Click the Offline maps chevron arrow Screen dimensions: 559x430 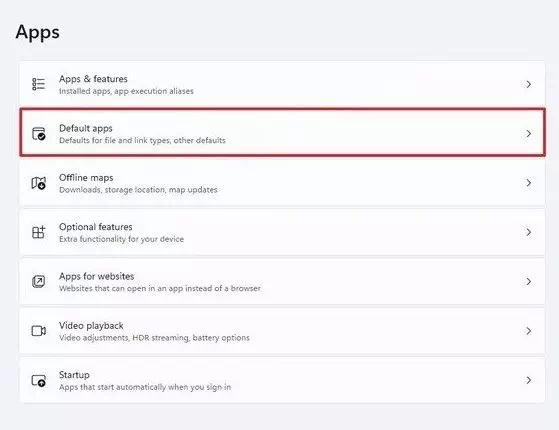[529, 183]
